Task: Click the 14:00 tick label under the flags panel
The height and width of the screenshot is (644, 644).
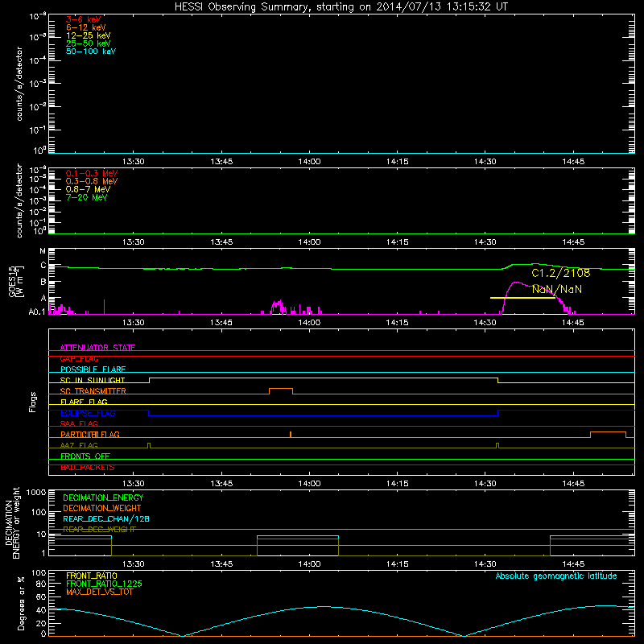Action: pyautogui.click(x=309, y=484)
